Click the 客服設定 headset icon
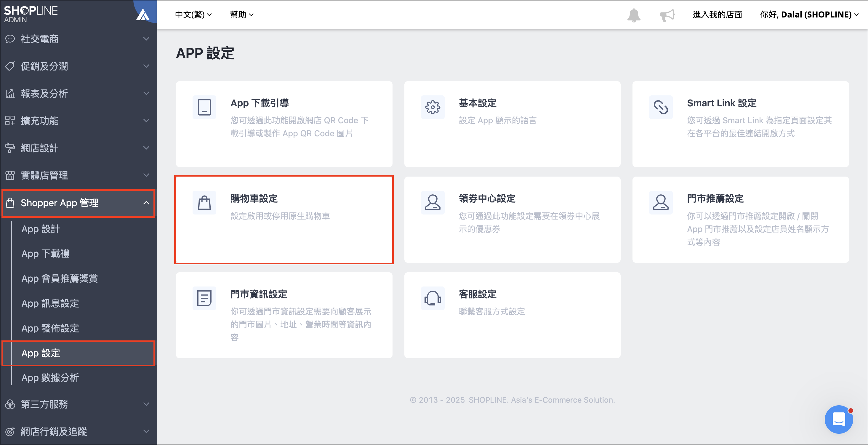The image size is (868, 445). click(433, 298)
